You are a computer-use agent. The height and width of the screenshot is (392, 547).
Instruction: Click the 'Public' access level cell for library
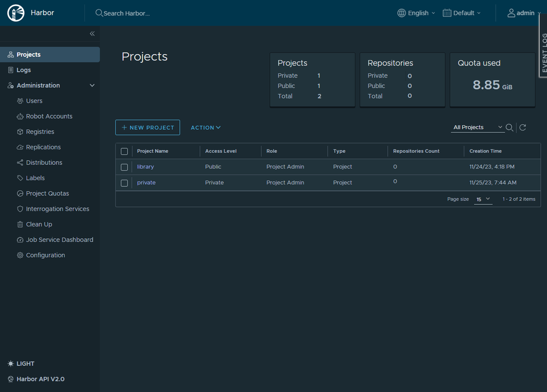[213, 166]
